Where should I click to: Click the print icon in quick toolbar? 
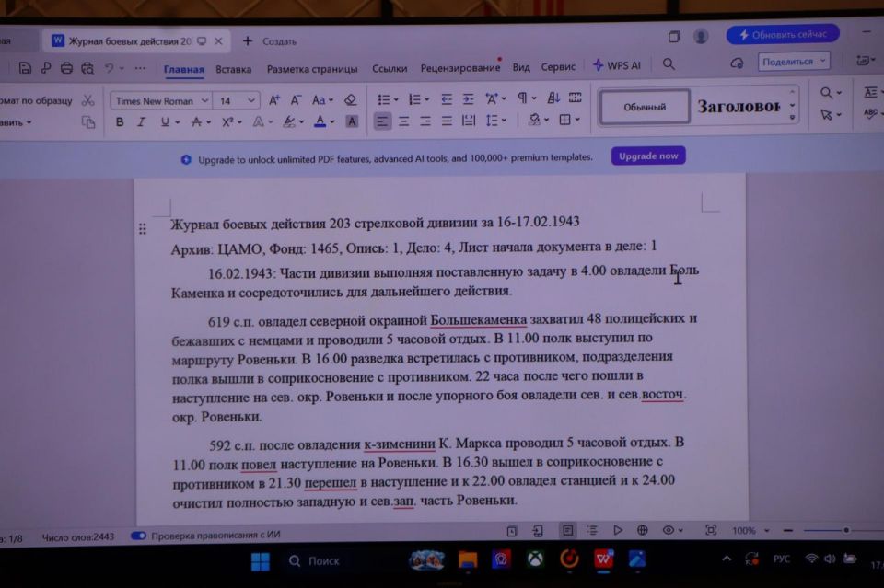coord(66,67)
